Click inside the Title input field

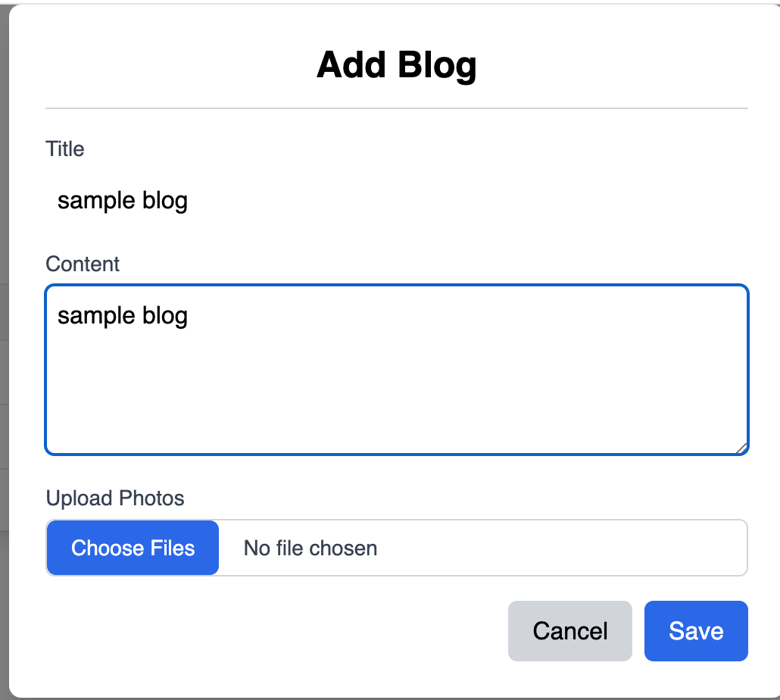303,200
